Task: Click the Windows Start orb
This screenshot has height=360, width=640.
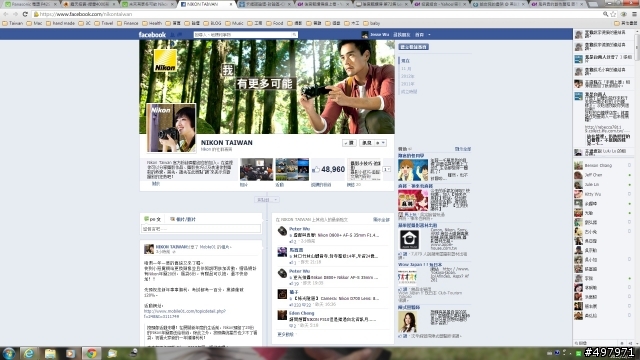Action: point(9,353)
